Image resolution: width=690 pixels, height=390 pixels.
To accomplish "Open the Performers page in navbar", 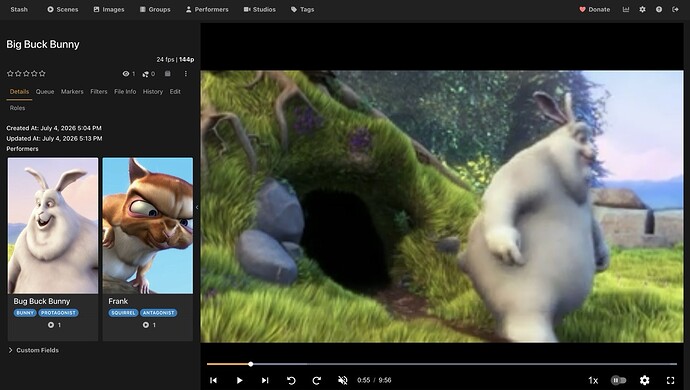I will [207, 9].
